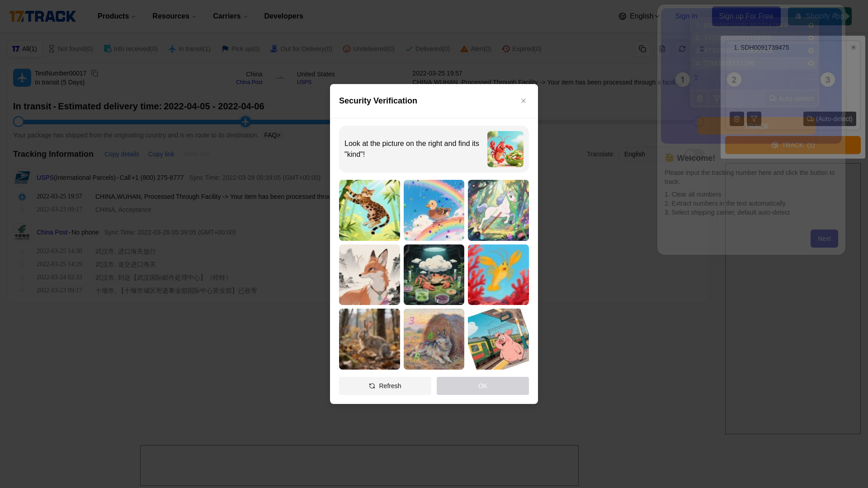Select the yellow lobster coral image
The width and height of the screenshot is (868, 488).
pyautogui.click(x=498, y=275)
